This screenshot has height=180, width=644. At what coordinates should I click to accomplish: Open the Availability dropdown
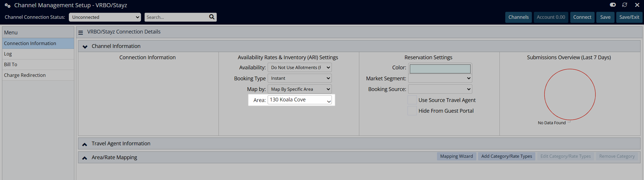tap(300, 67)
